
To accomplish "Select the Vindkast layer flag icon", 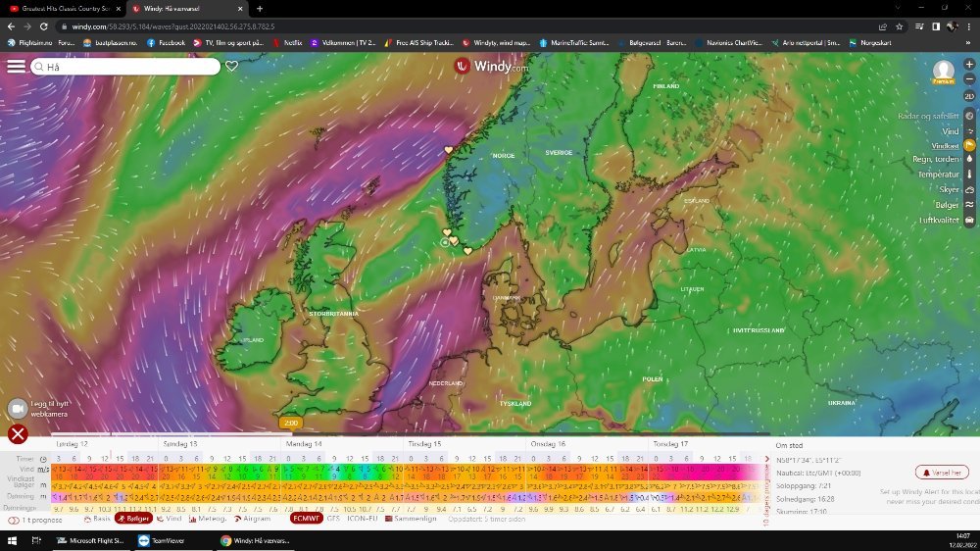I will pos(969,146).
